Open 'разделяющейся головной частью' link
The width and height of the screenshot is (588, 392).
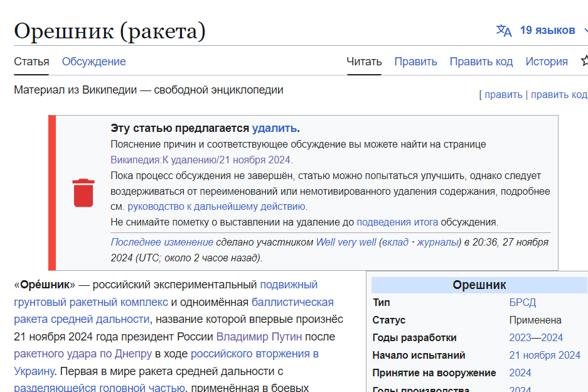(x=99, y=388)
